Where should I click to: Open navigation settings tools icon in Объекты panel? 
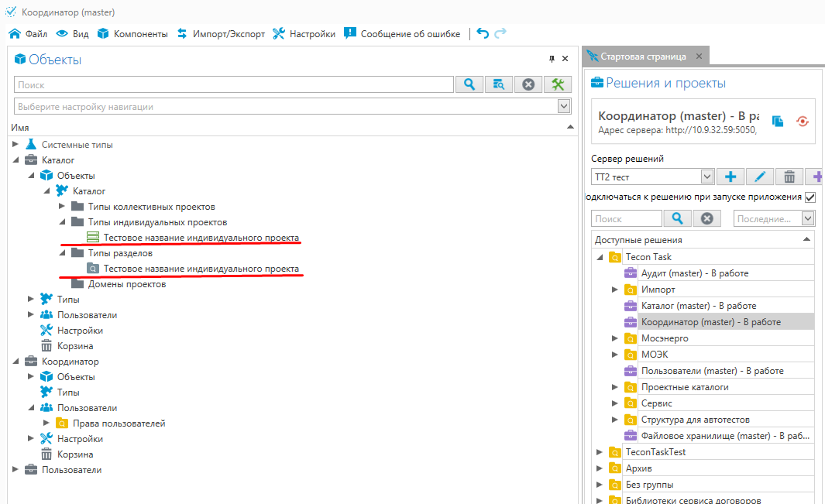click(558, 84)
